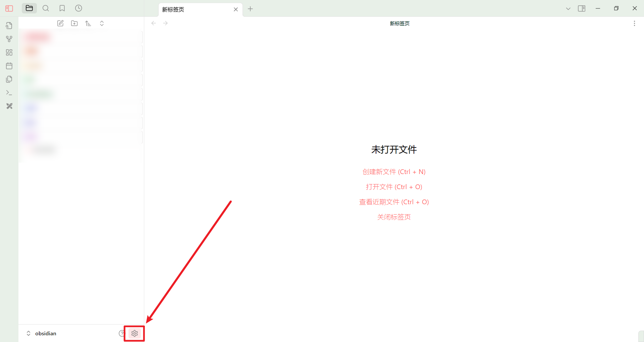Screen dimensions: 644x342
Task: Open sort order options in explorer
Action: coord(88,23)
